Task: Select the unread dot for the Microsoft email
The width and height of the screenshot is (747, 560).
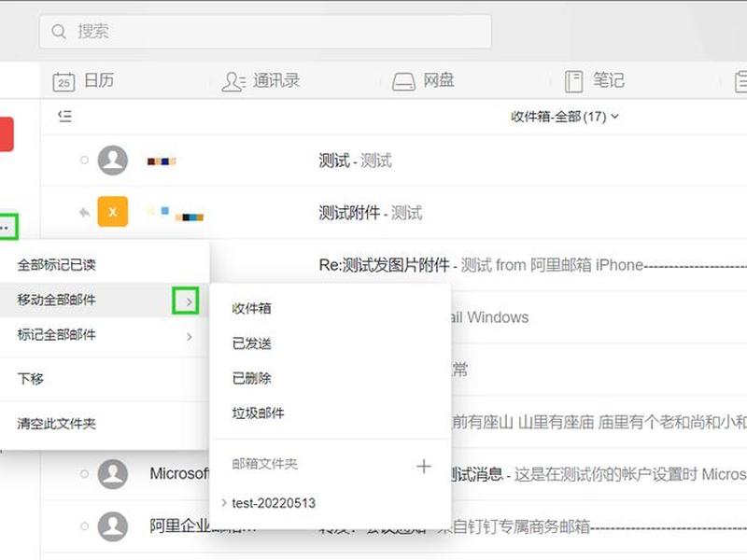Action: (x=84, y=474)
